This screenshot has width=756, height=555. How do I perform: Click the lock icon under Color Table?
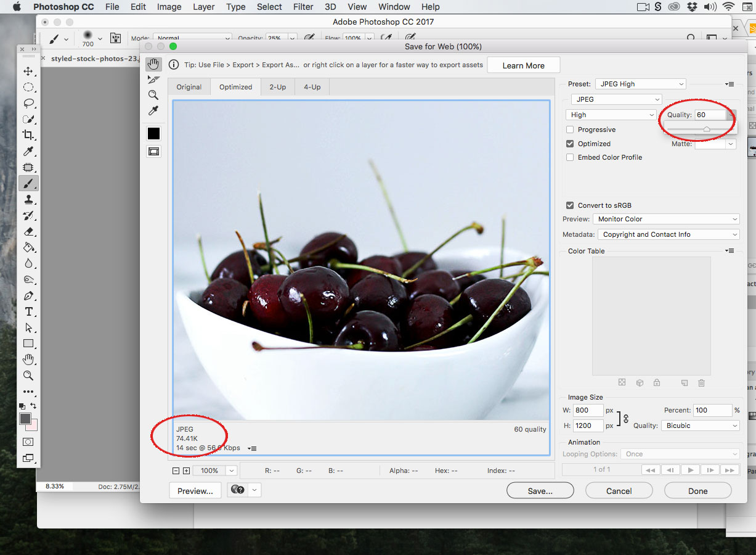pos(657,383)
